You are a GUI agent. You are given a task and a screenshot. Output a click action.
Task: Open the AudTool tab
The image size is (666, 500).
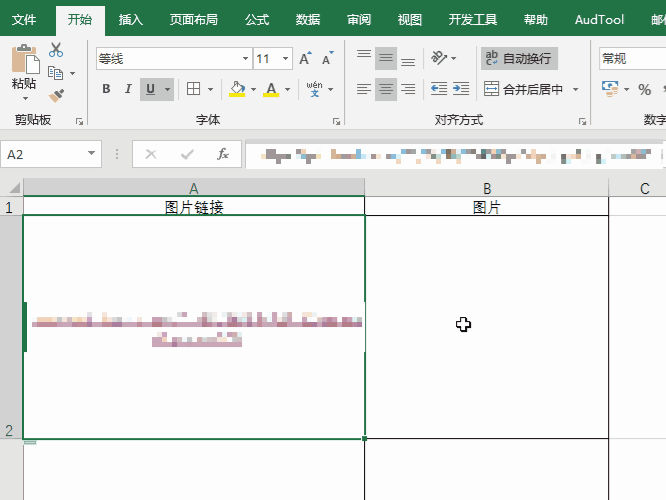pyautogui.click(x=599, y=20)
